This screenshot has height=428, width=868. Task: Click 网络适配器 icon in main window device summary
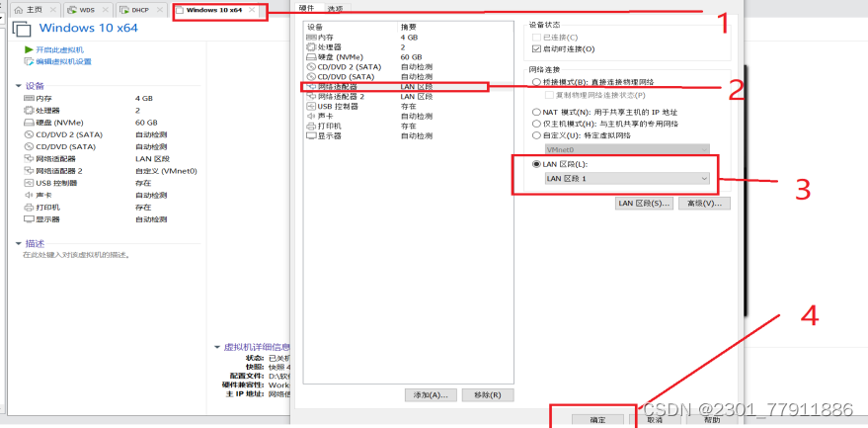click(29, 158)
